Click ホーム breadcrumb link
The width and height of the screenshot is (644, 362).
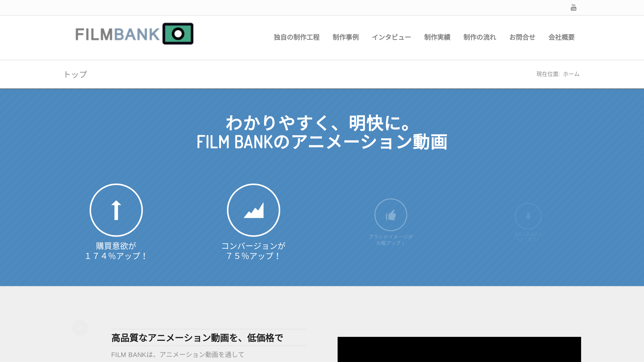[571, 74]
